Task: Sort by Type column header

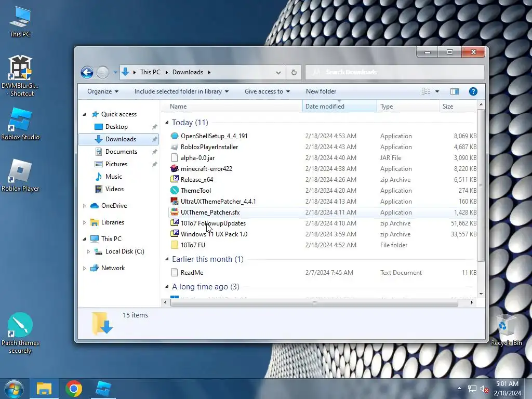Action: [x=408, y=107]
